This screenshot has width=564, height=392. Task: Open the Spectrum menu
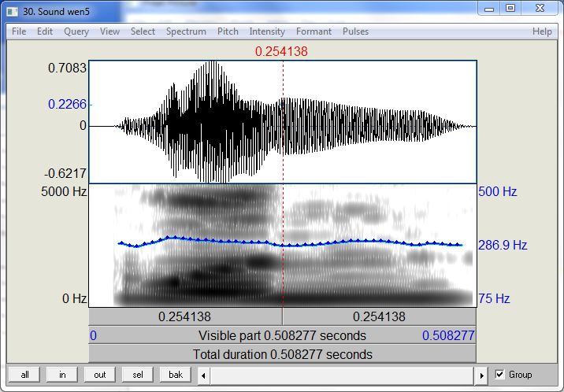(x=186, y=31)
